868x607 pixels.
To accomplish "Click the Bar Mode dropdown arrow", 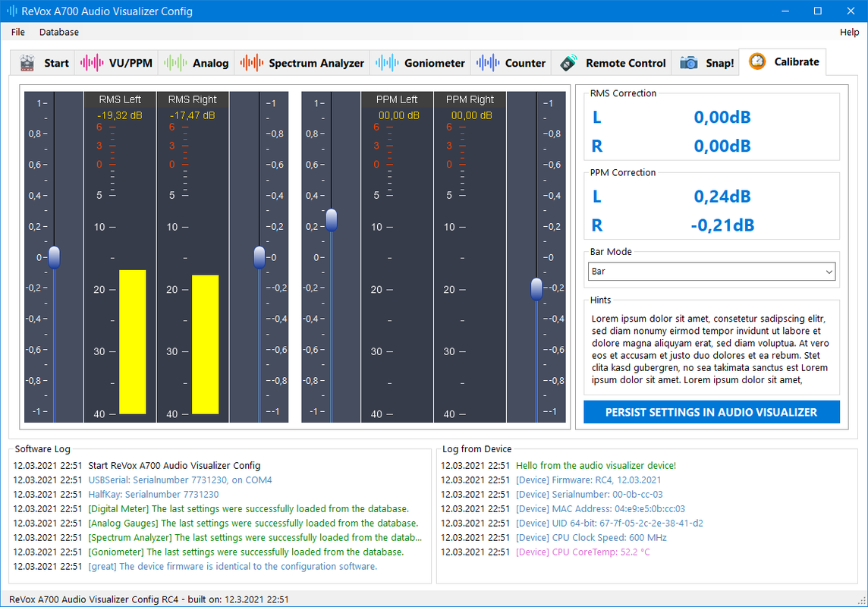I will click(x=829, y=272).
